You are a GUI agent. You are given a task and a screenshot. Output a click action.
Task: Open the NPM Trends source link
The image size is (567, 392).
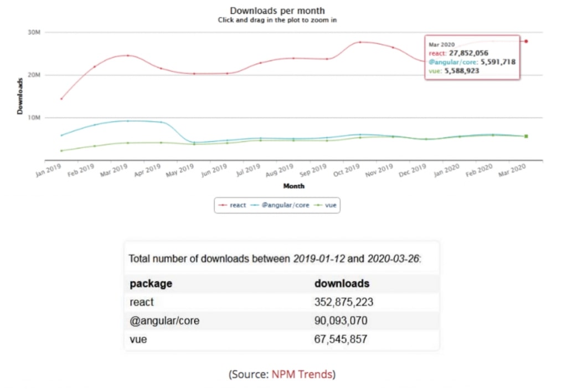[302, 374]
